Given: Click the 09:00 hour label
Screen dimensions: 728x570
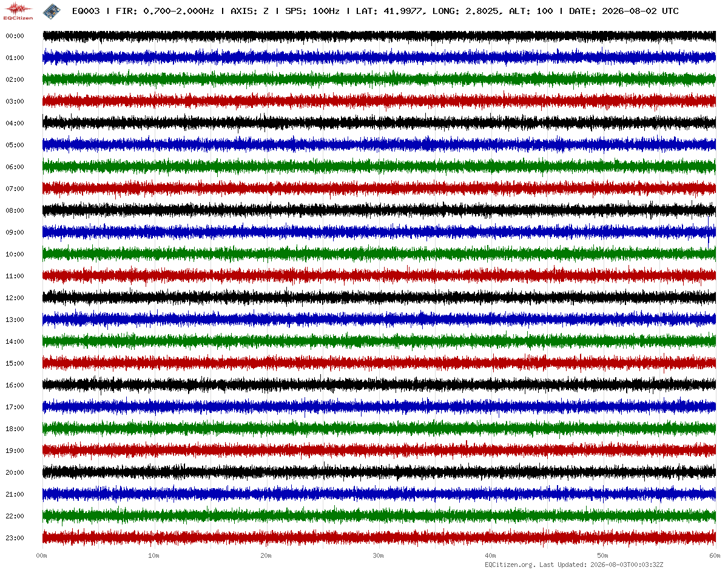Looking at the screenshot, I should 15,233.
